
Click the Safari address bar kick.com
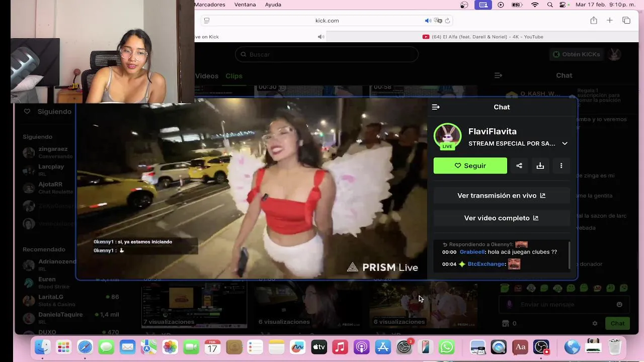(x=327, y=21)
